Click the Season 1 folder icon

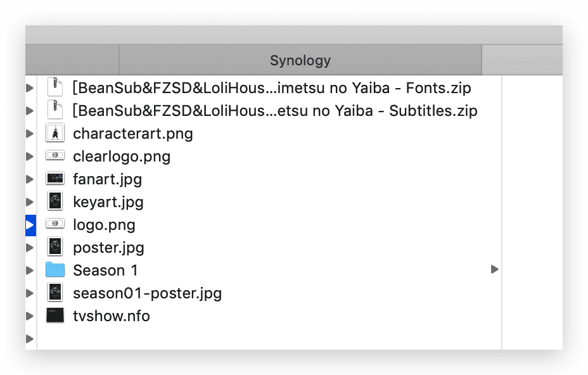[55, 270]
